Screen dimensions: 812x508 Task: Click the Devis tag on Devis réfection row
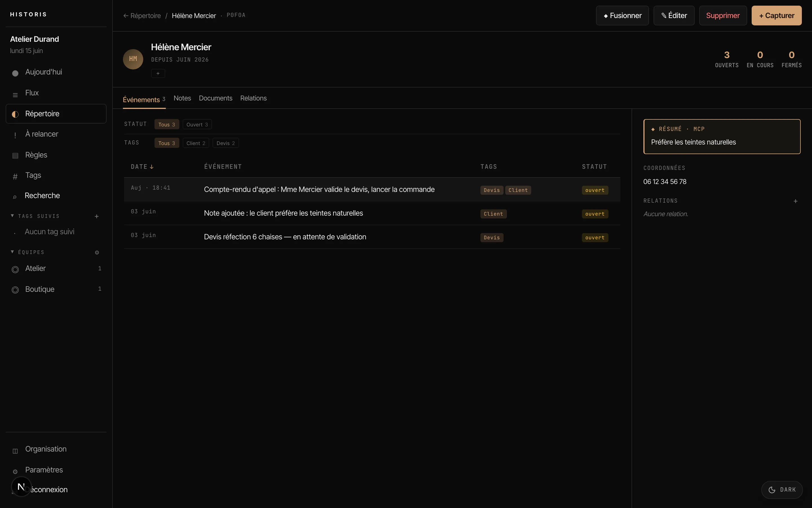point(491,238)
